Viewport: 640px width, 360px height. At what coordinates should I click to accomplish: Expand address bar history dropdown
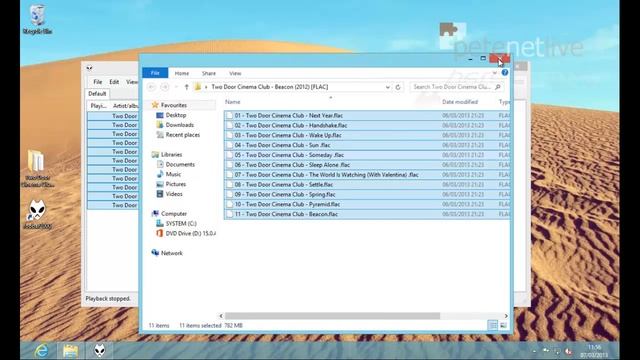click(x=388, y=87)
